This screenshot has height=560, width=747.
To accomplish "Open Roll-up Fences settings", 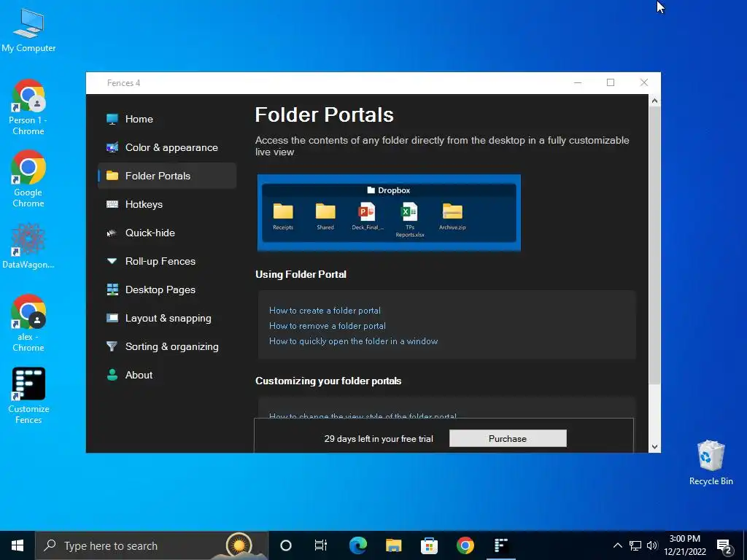I will [x=167, y=262].
